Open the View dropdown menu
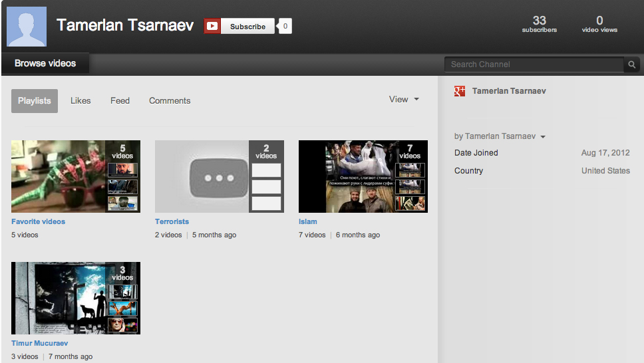Screen dimensions: 644x363 coord(404,100)
